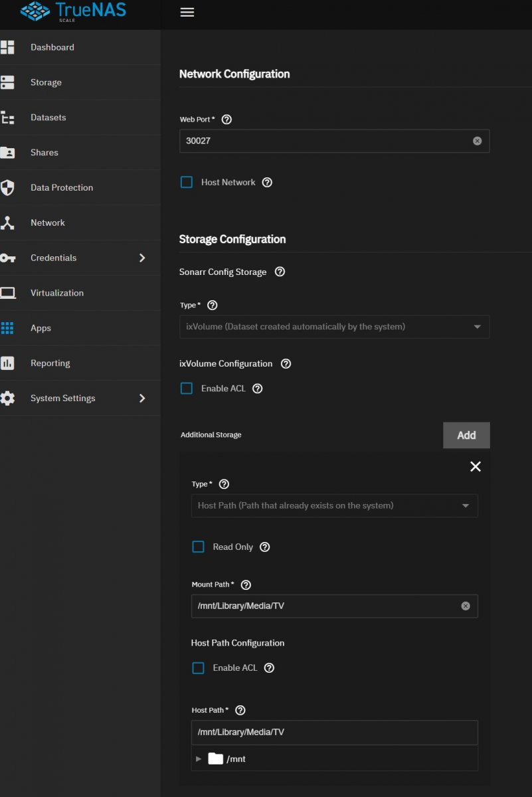Screen dimensions: 532x797
Task: Click the Data Protection shield icon
Action: pos(7,188)
